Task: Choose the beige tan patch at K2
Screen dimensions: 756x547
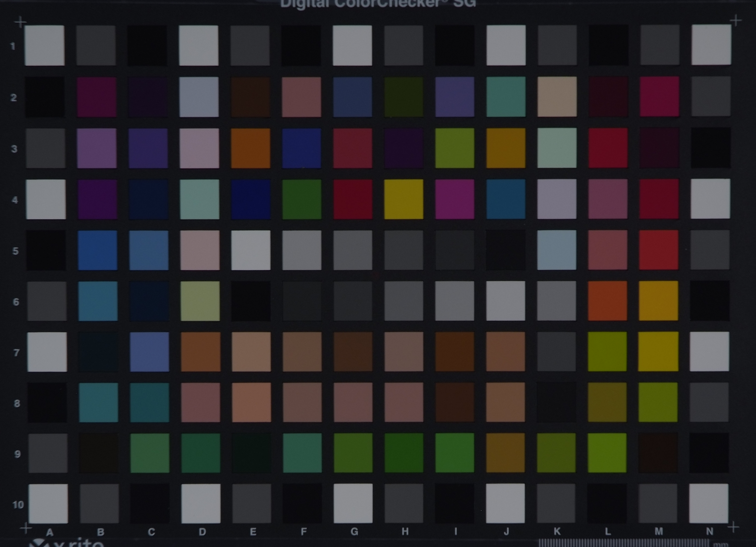Action: 557,97
